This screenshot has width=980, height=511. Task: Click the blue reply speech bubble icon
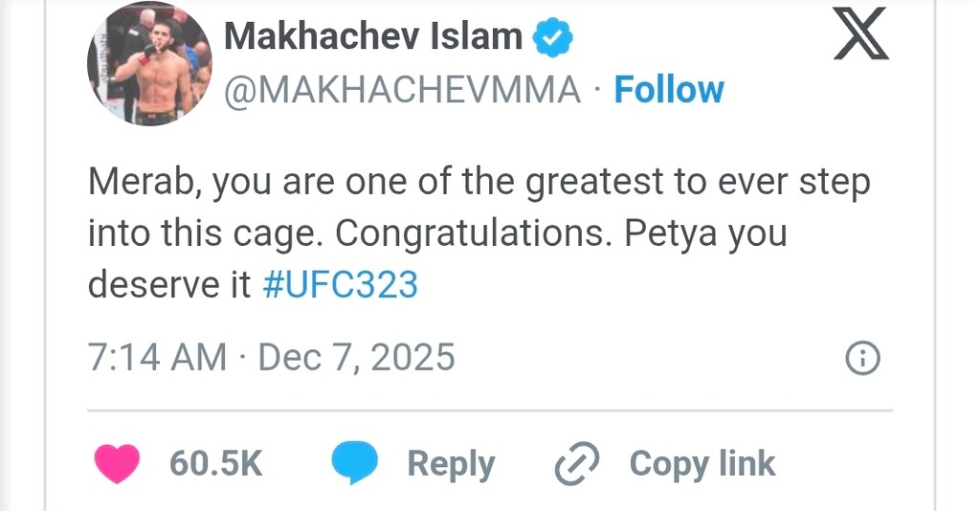(x=354, y=464)
